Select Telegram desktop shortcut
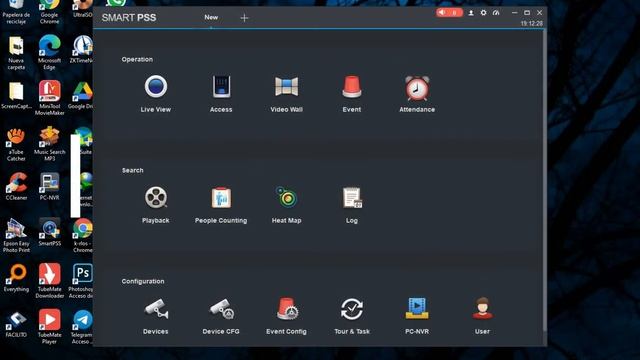 (x=82, y=327)
